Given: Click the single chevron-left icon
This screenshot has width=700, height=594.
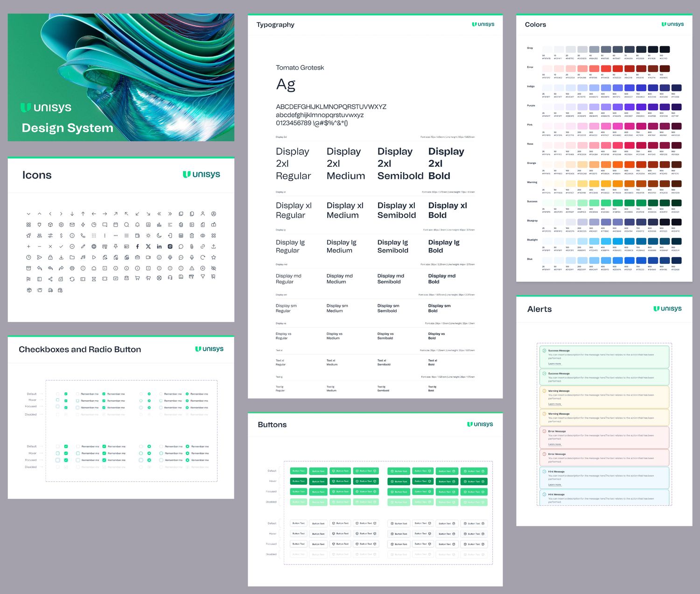Looking at the screenshot, I should click(x=50, y=214).
